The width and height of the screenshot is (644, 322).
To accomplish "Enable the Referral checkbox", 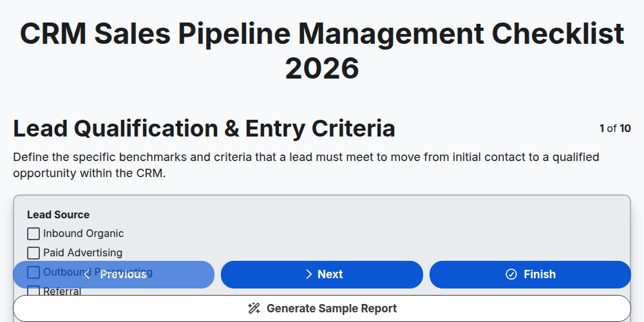I will pyautogui.click(x=33, y=291).
